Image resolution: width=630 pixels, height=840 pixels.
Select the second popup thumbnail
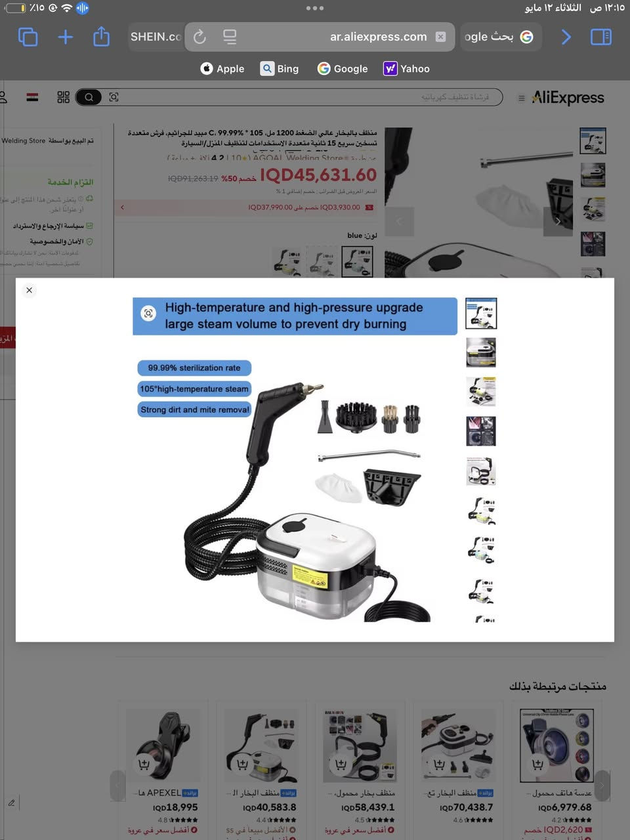point(481,352)
